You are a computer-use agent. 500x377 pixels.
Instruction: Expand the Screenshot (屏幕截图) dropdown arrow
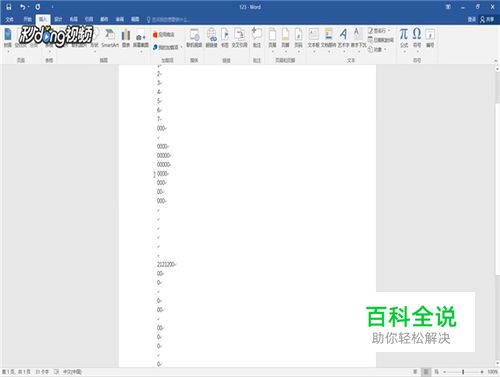tap(141, 51)
